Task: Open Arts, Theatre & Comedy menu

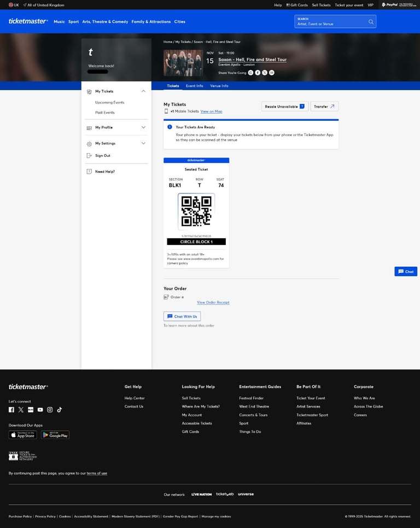Action: [105, 21]
